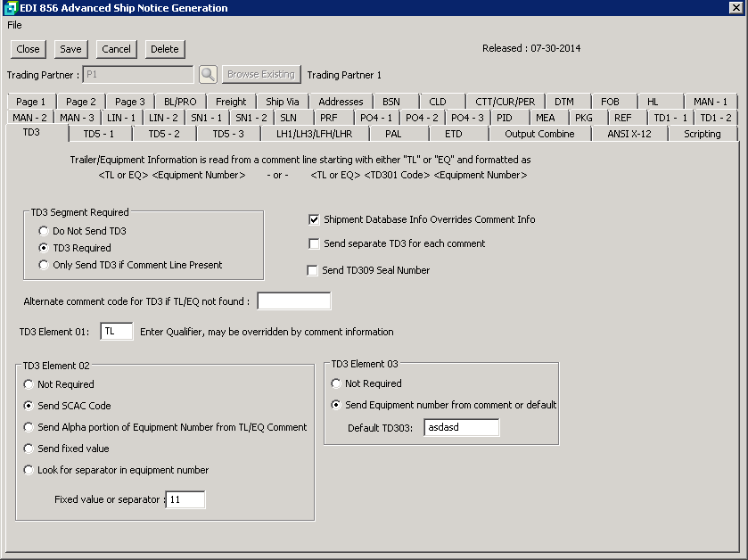This screenshot has height=560, width=748.
Task: Choose Only Send TD3 if Comment Line Present
Action: (x=44, y=265)
